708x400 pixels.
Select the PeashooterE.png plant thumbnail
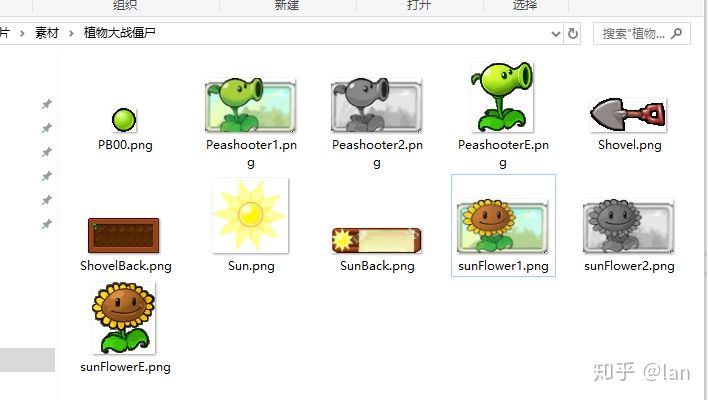(502, 97)
